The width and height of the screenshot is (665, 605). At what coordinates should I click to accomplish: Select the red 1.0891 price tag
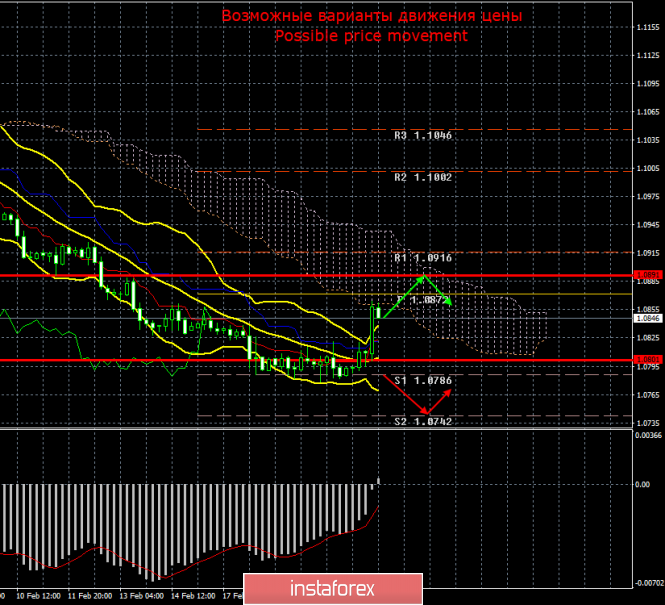(x=648, y=275)
